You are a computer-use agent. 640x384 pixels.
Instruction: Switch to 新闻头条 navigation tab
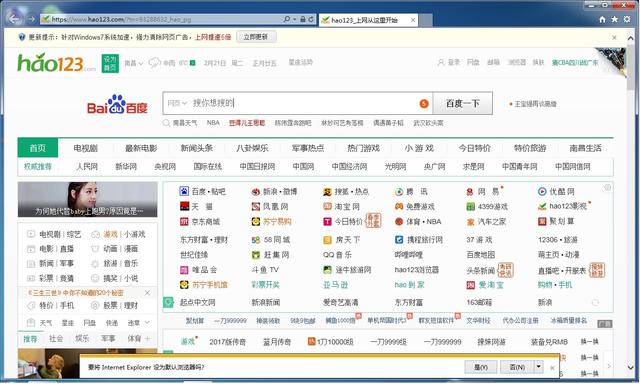[x=196, y=148]
